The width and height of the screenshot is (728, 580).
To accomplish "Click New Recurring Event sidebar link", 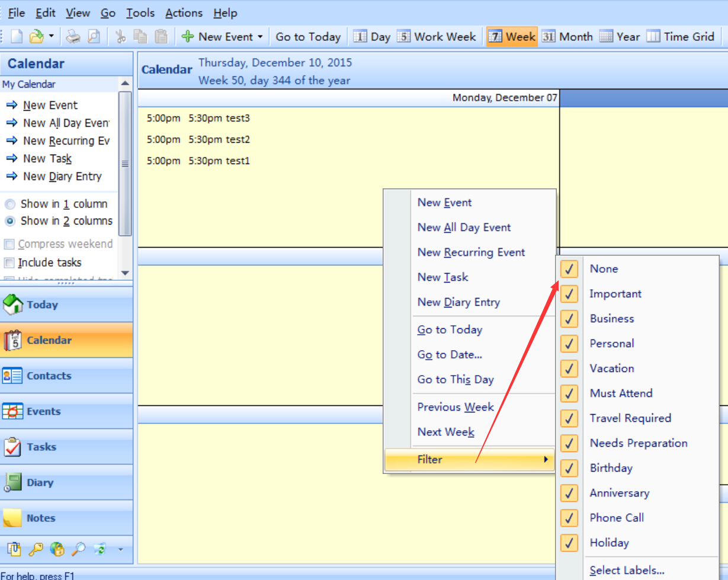I will tap(66, 141).
